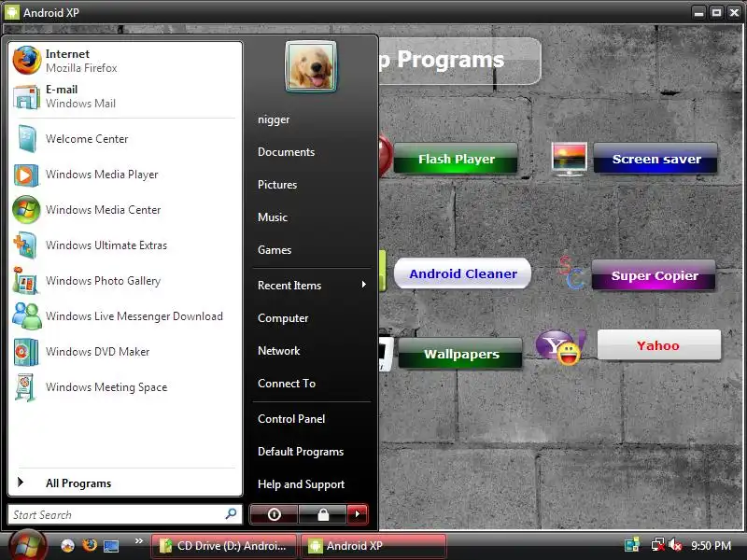747x560 pixels.
Task: Launch Firefox from the Quick Launch bar
Action: [x=89, y=545]
